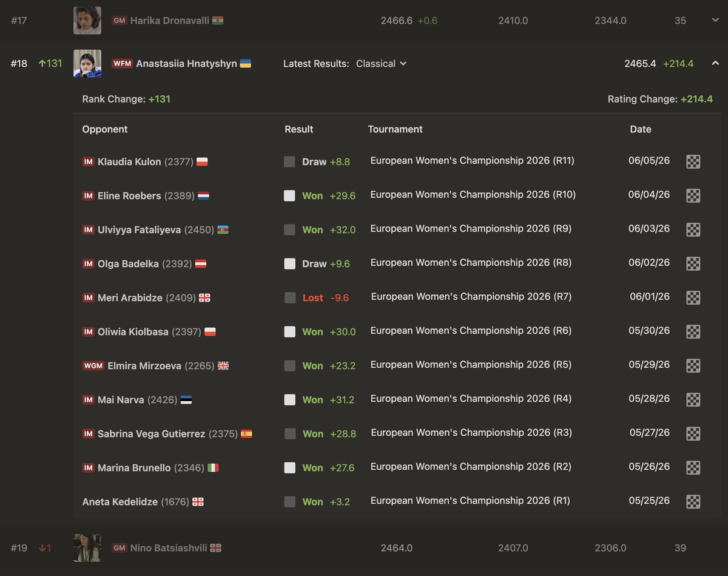Open the board icon for Klaudia Kulon game

[x=693, y=161]
